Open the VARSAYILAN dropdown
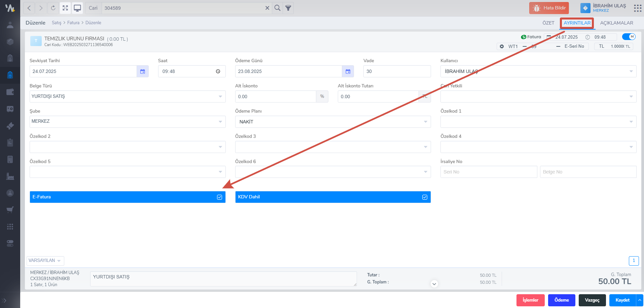 (x=45, y=261)
